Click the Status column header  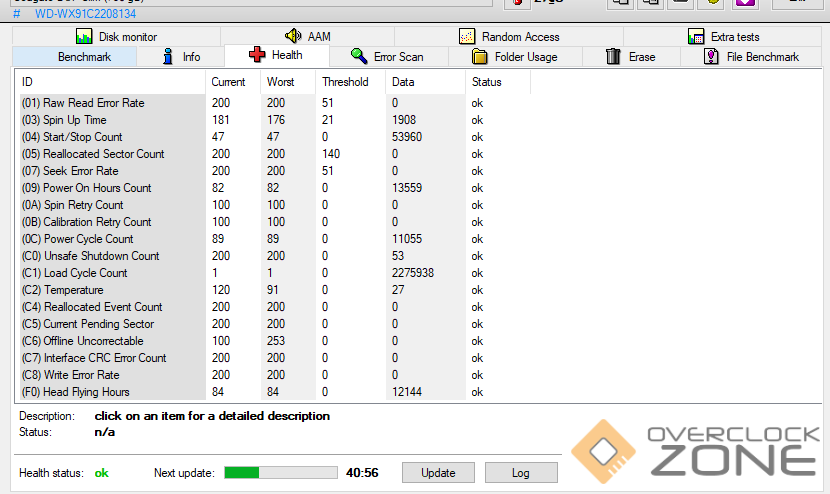tap(487, 82)
